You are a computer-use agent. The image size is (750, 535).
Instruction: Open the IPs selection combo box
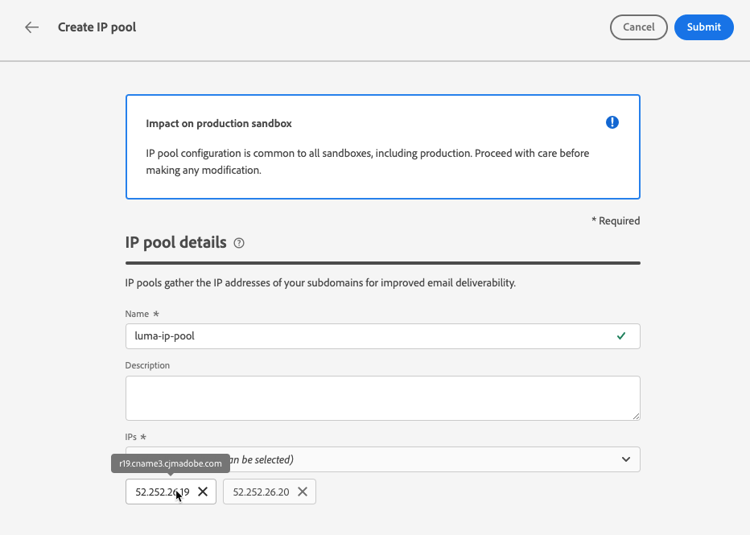click(400, 460)
